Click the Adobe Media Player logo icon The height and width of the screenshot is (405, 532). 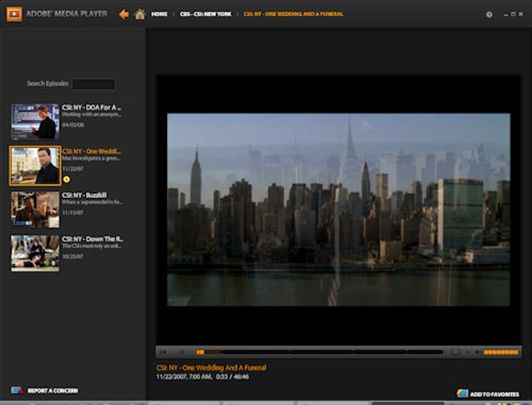click(14, 14)
